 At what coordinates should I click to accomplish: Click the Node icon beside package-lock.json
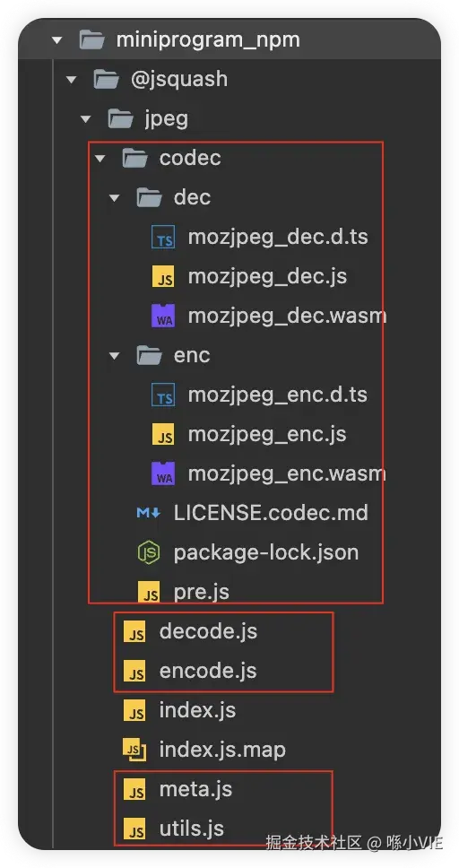pos(149,552)
